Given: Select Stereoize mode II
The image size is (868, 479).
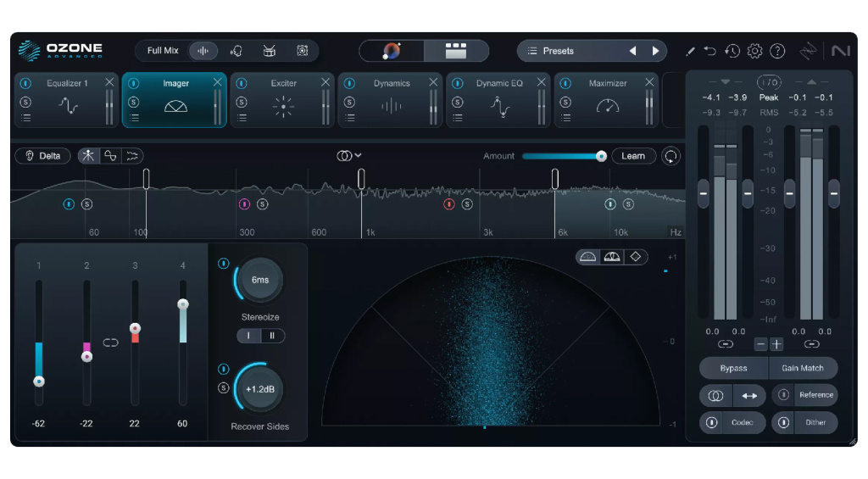Looking at the screenshot, I should click(272, 336).
